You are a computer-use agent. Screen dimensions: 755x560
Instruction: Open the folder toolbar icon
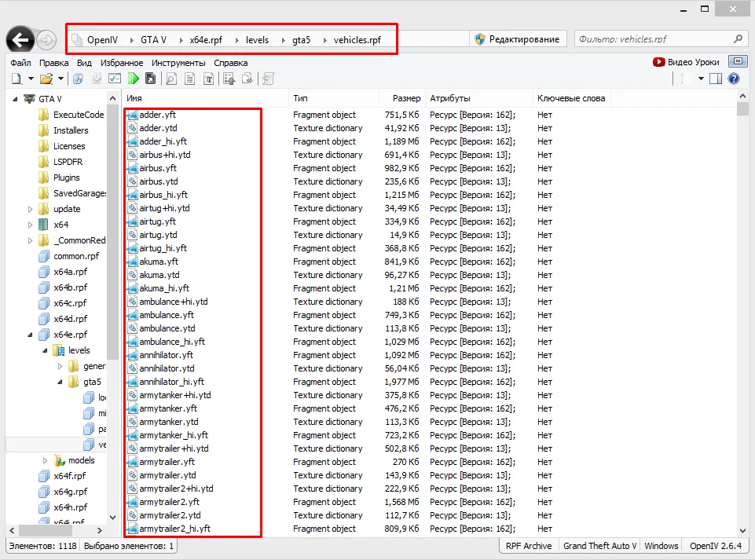(46, 79)
